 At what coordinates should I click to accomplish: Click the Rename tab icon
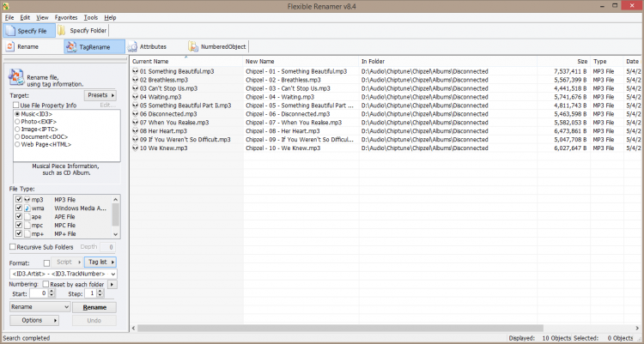10,46
